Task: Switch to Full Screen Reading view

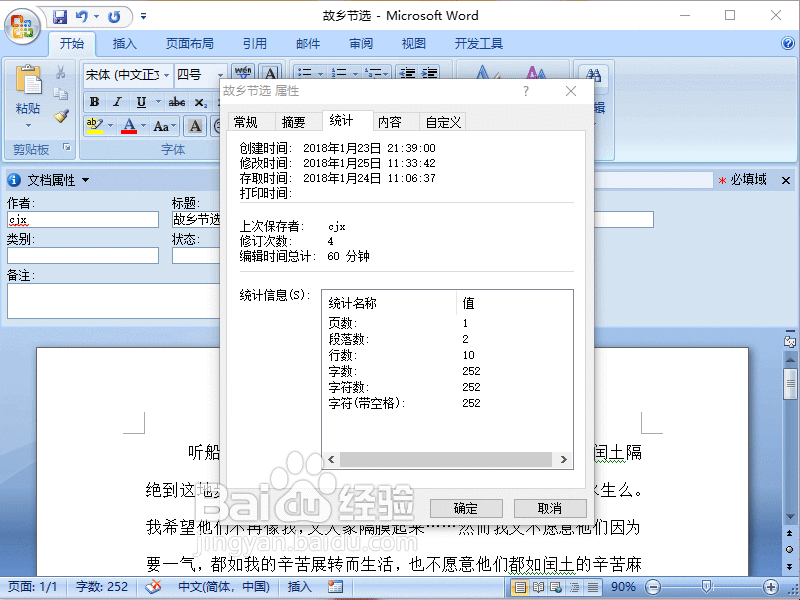Action: 538,587
